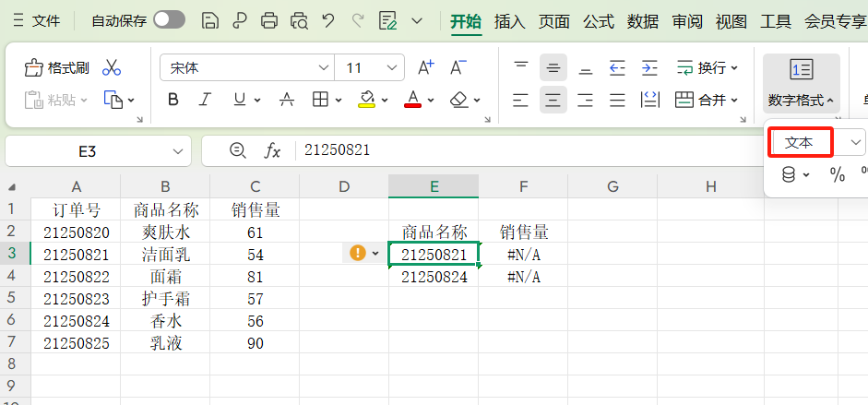
Task: Increase font size with A+ icon
Action: (x=426, y=67)
